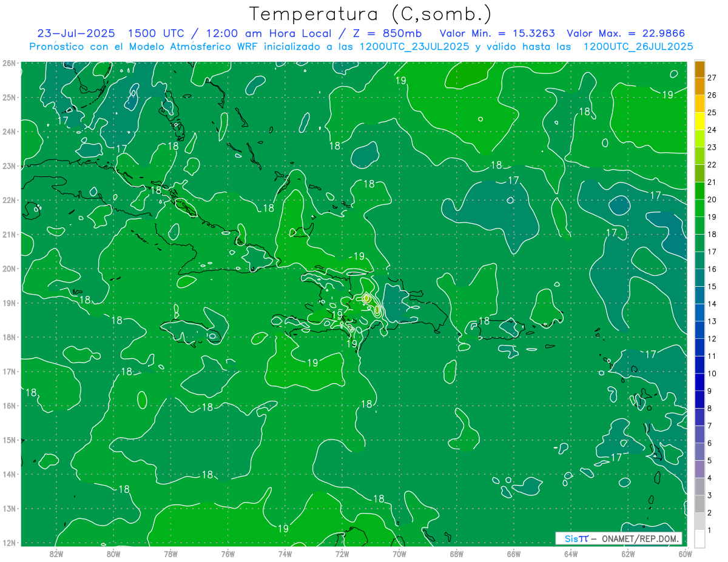Click the "25N" latitude axis label
728x562 pixels.
[x=9, y=97]
